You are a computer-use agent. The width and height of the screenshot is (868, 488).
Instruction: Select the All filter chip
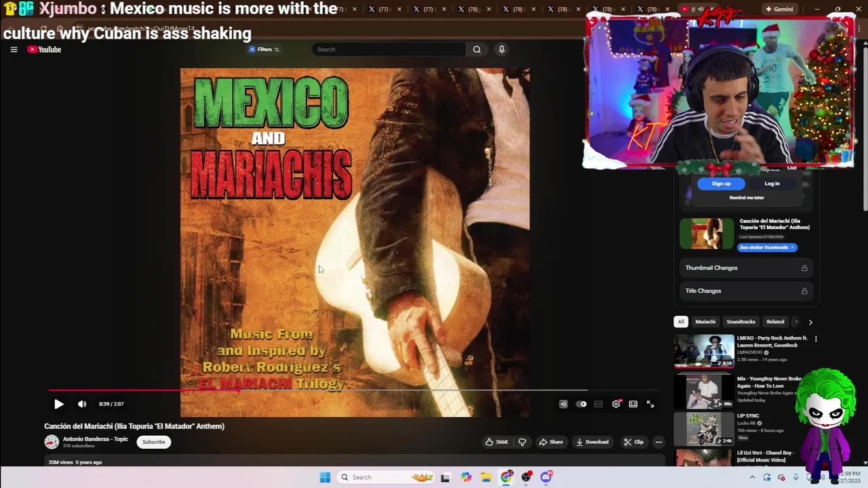(681, 322)
